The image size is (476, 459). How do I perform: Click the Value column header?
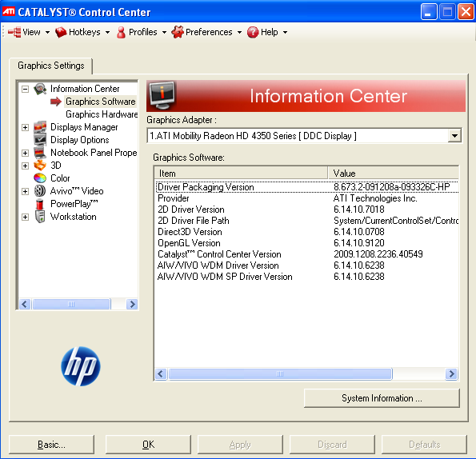click(394, 174)
